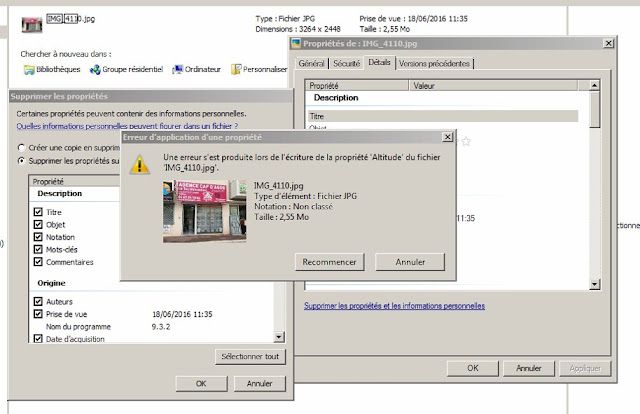Click Appliquer in the Propriétés window
The width and height of the screenshot is (640, 414).
(585, 368)
